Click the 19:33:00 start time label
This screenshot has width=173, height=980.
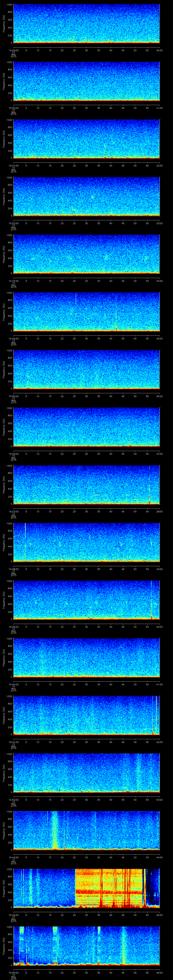pyautogui.click(x=13, y=281)
